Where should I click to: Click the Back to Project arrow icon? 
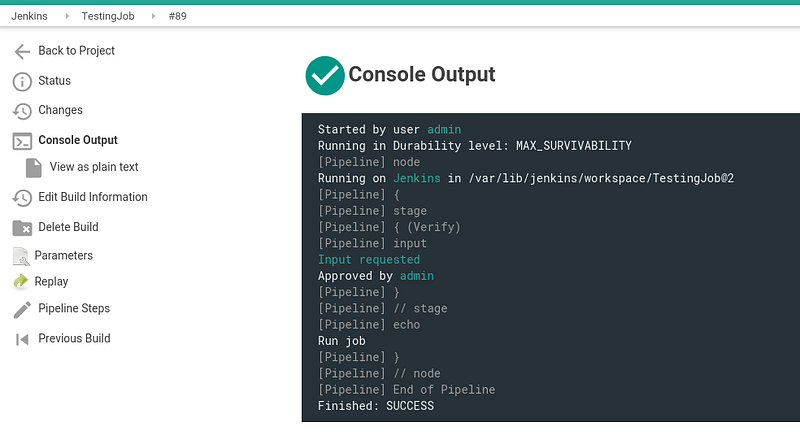[22, 52]
